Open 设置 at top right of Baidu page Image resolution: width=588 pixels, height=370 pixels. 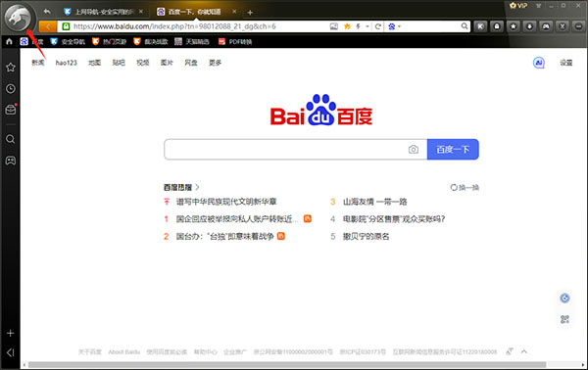(566, 63)
